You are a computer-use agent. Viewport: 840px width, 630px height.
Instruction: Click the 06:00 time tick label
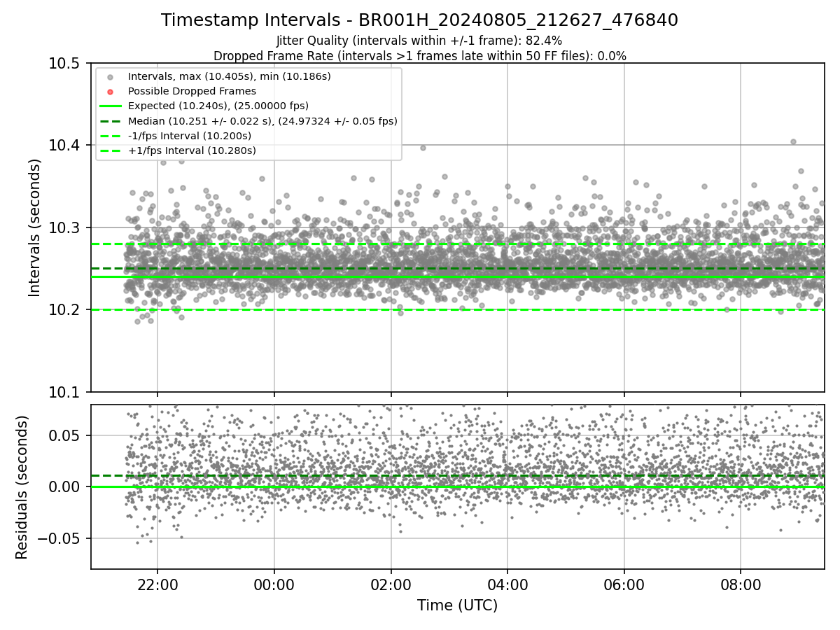[624, 584]
